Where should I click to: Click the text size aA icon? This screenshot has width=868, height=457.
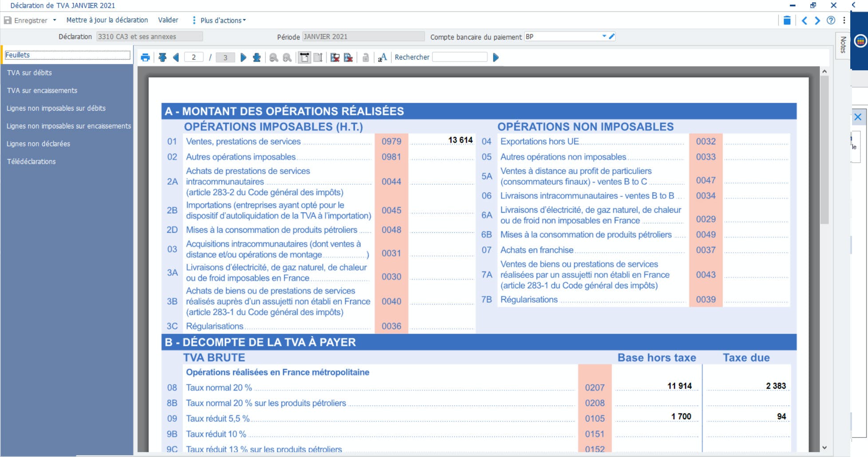[382, 57]
